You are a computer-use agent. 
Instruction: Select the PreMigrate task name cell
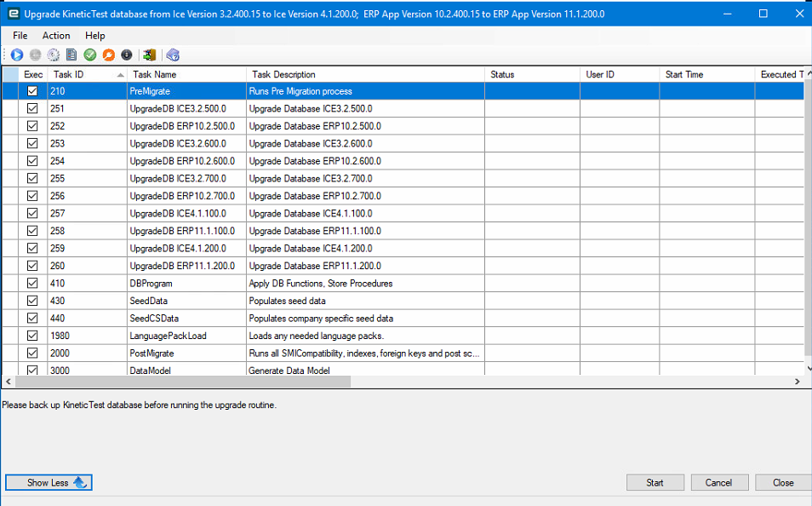(186, 91)
